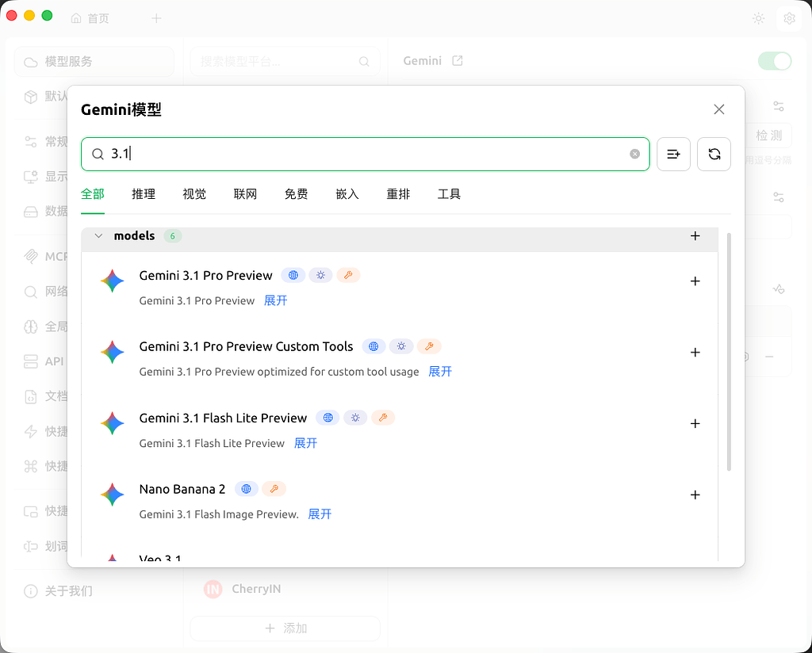
Task: Click web-search globe badge on Gemini 3.1 Pro Preview
Action: coord(293,275)
